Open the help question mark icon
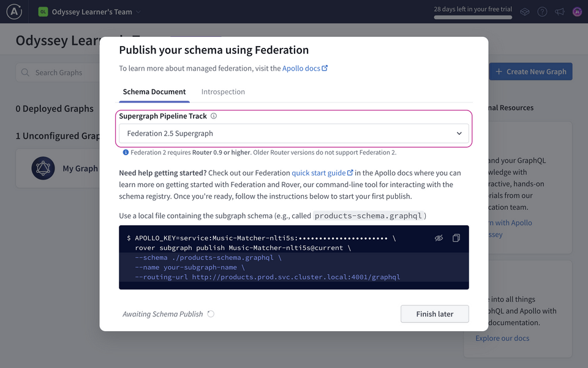The height and width of the screenshot is (368, 588). [x=542, y=12]
